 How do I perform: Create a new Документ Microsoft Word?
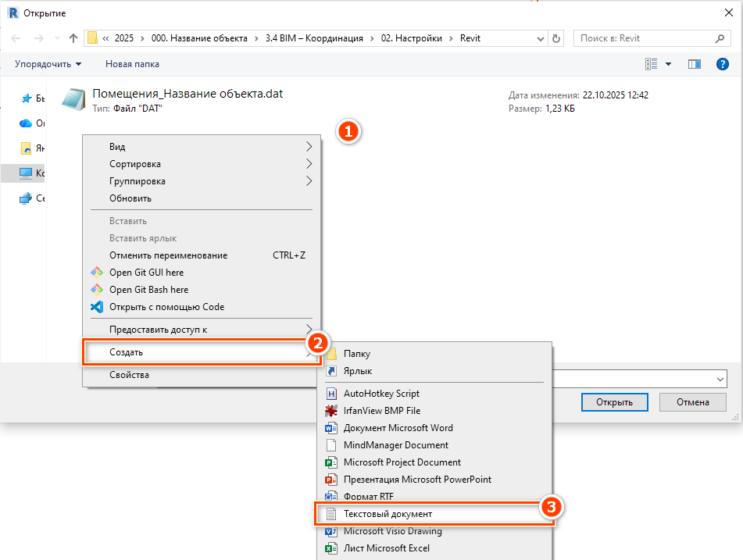398,428
